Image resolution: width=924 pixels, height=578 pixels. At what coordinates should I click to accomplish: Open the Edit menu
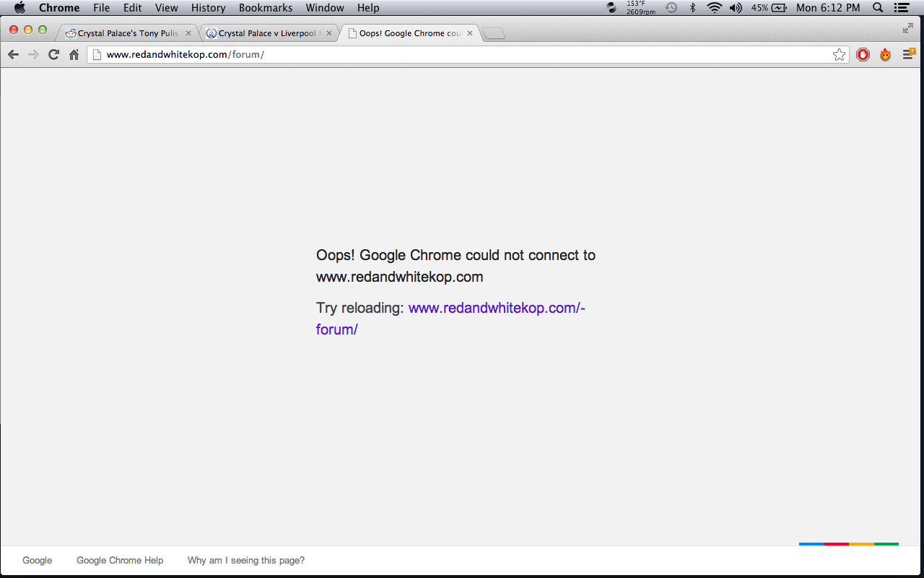tap(132, 8)
